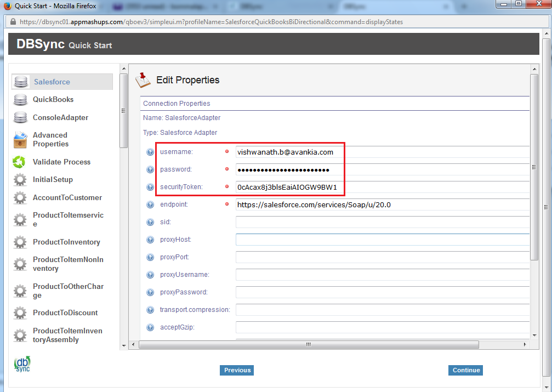This screenshot has height=392, width=552.
Task: Click the Advanced Properties toolbox icon
Action: tap(20, 140)
